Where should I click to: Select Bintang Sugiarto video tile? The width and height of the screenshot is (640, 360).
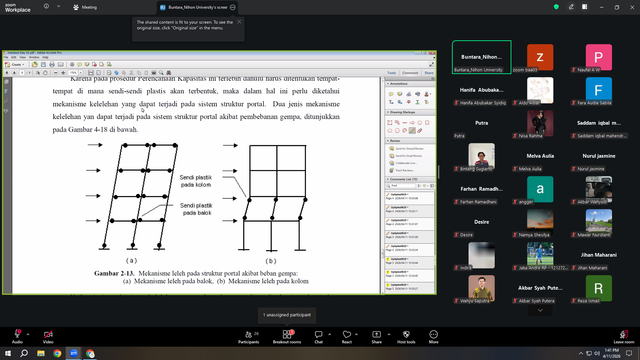[x=482, y=156]
